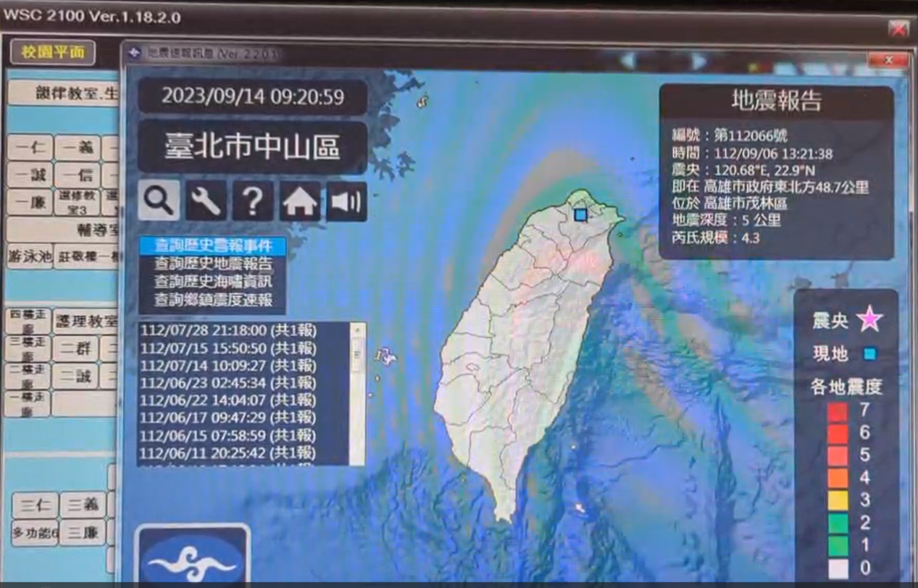Select 一樓走廊 in WSC 2100

(28, 403)
